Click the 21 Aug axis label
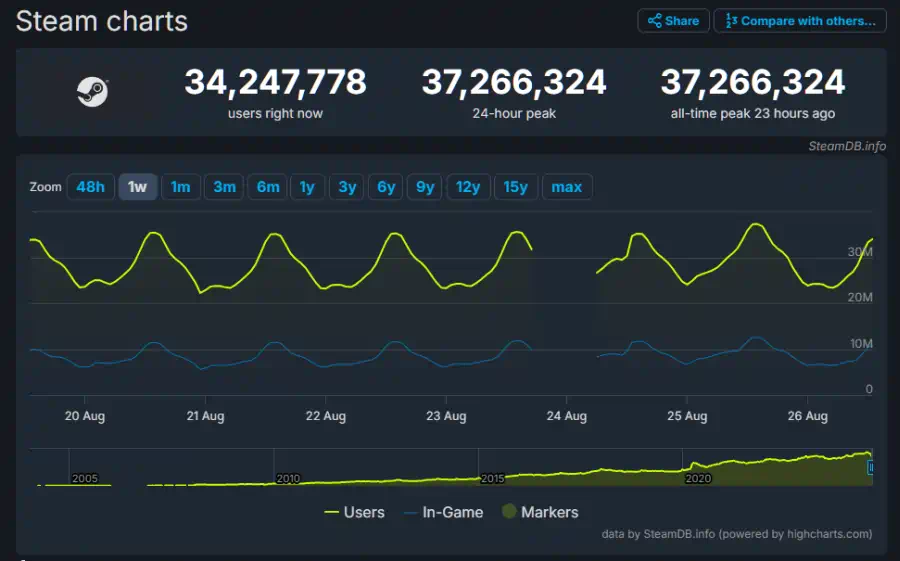The width and height of the screenshot is (900, 561). (205, 416)
